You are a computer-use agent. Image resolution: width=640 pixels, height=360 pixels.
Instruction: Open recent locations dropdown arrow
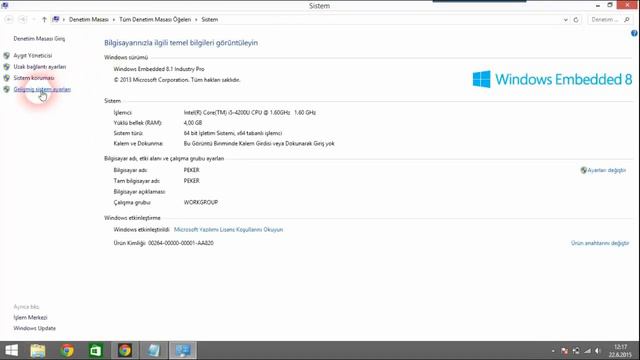point(33,20)
